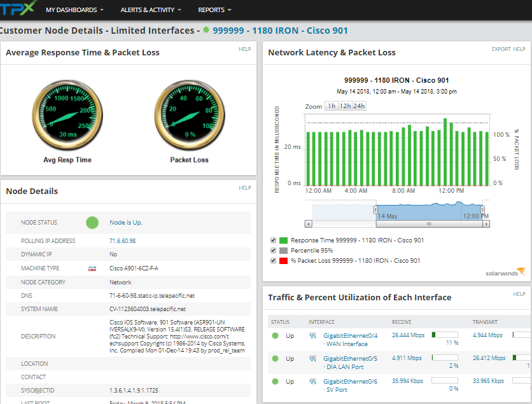Click the 2 % receive utilization bar
Screen dimensions: 532x404
445,358
